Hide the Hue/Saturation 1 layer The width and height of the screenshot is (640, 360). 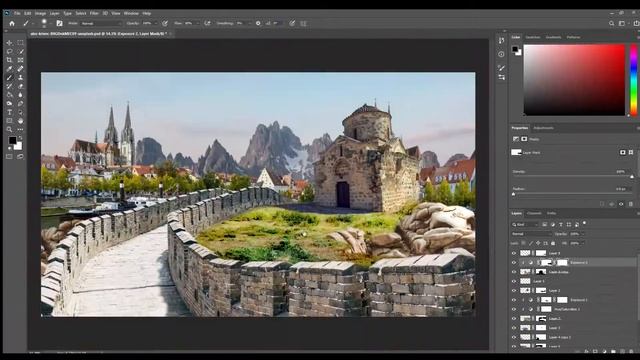pos(514,309)
